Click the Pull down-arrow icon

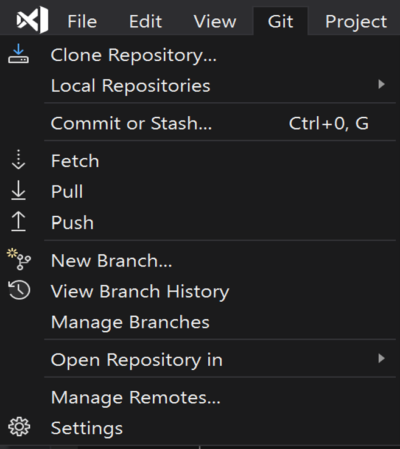(x=18, y=191)
